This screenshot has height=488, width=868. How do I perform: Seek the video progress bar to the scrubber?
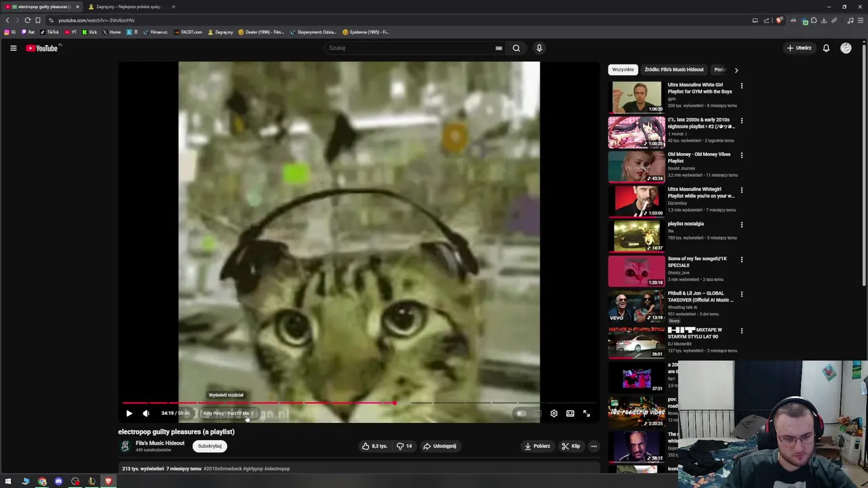[394, 403]
